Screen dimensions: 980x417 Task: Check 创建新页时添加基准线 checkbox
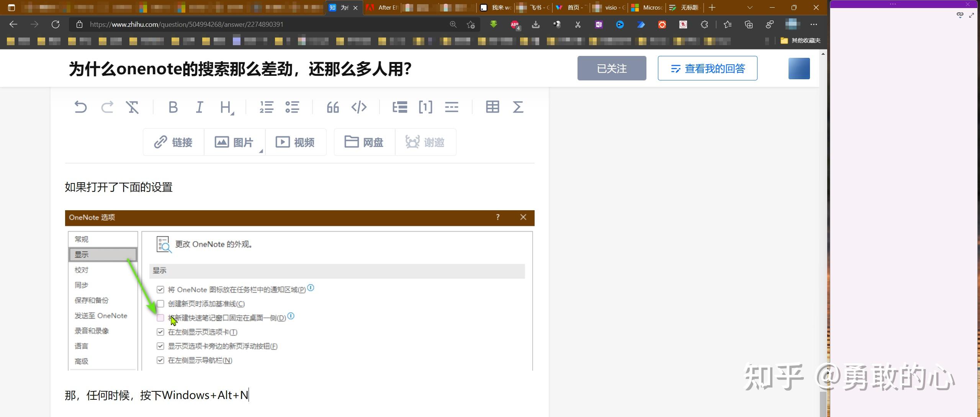pos(160,304)
